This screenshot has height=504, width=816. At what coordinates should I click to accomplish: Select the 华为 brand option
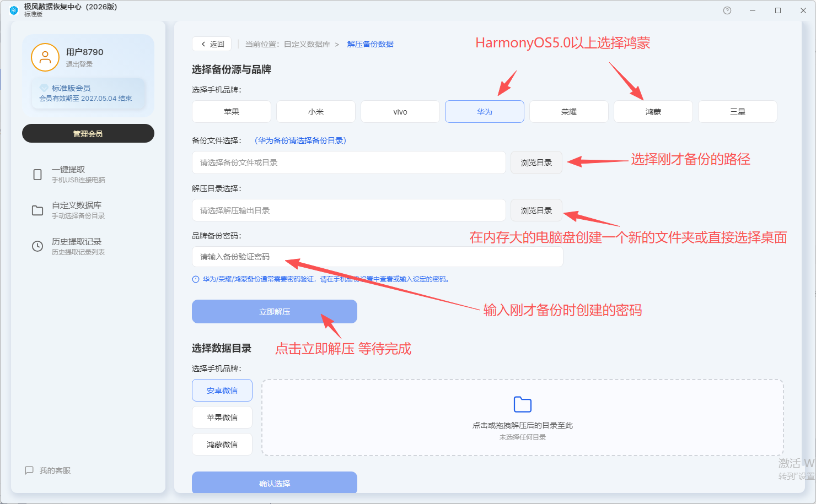[x=485, y=111]
